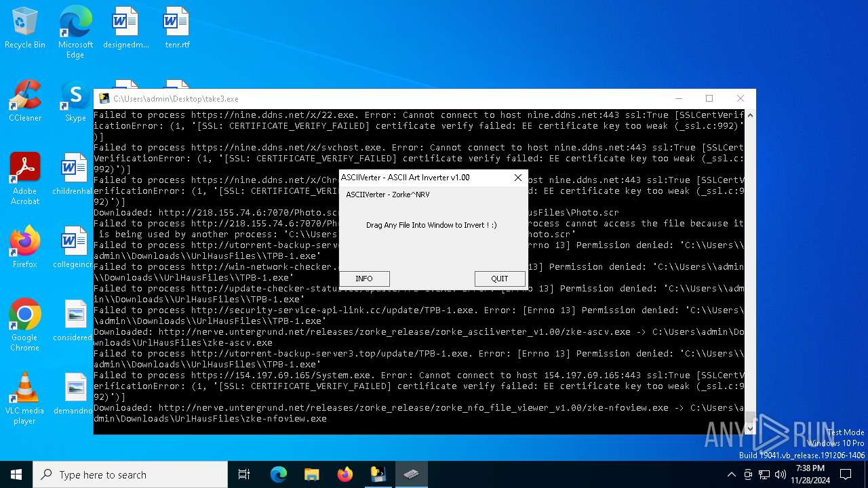Open the designedm... Word document
868x488 pixels.
point(125,28)
